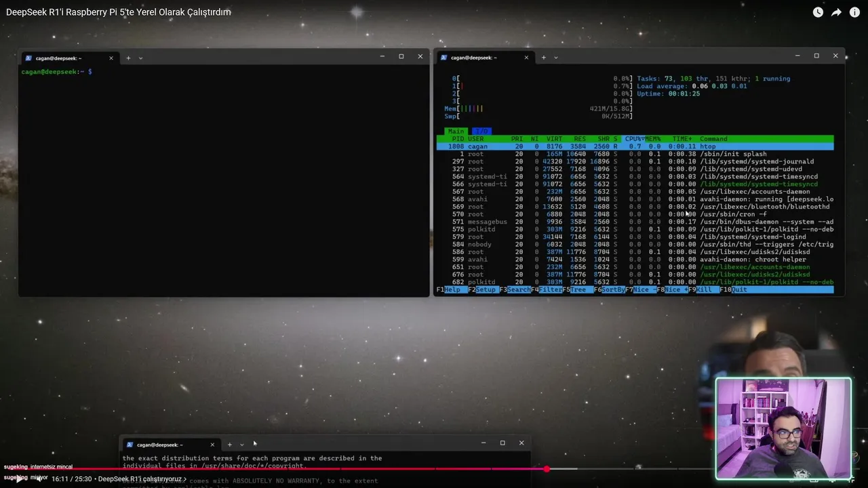
Task: Expand the left terminal's tab dropdown chevron
Action: [x=140, y=58]
